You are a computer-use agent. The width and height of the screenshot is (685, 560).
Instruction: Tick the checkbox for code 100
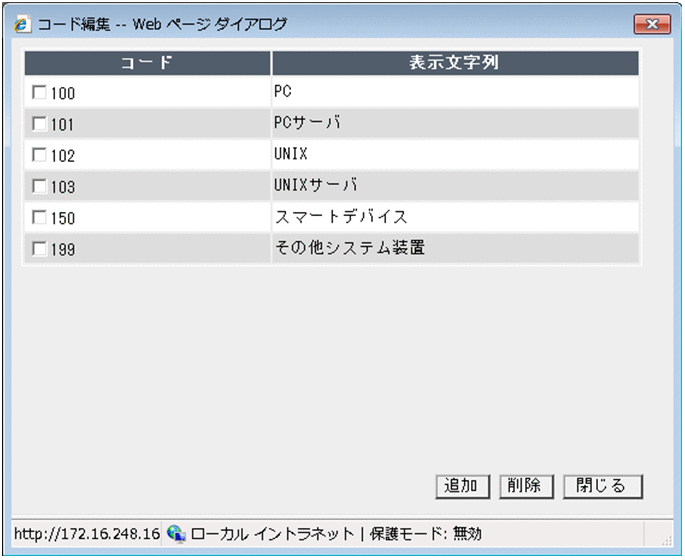pos(39,92)
